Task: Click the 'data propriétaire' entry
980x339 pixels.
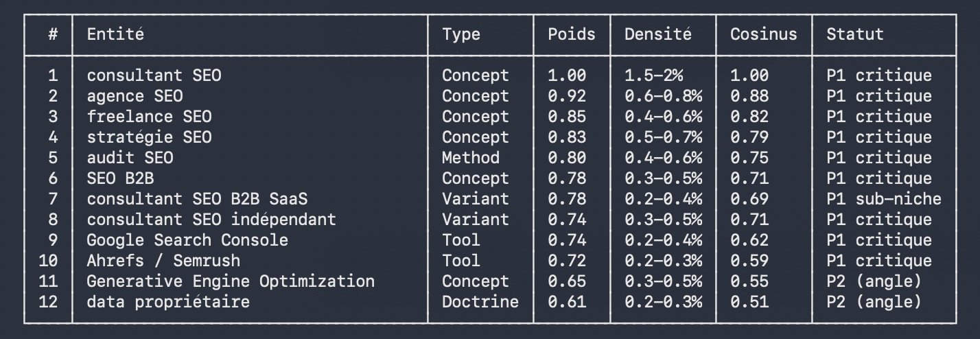Action: click(168, 301)
